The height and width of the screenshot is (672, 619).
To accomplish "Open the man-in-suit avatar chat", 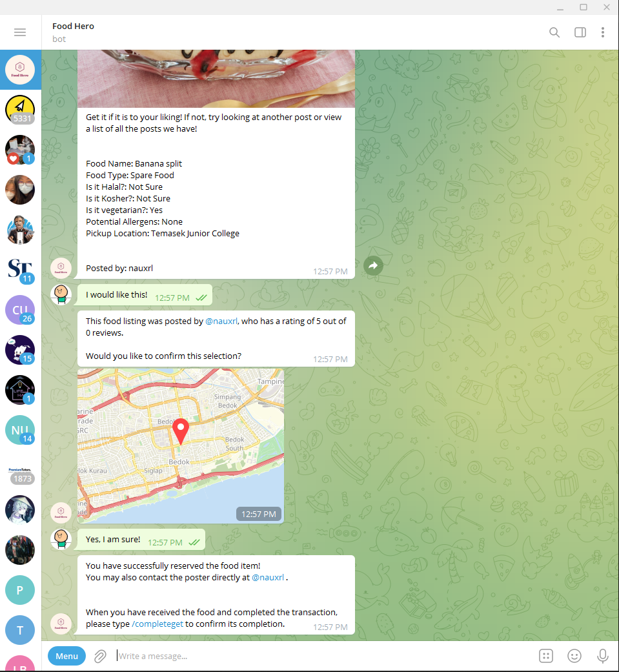I will click(20, 230).
